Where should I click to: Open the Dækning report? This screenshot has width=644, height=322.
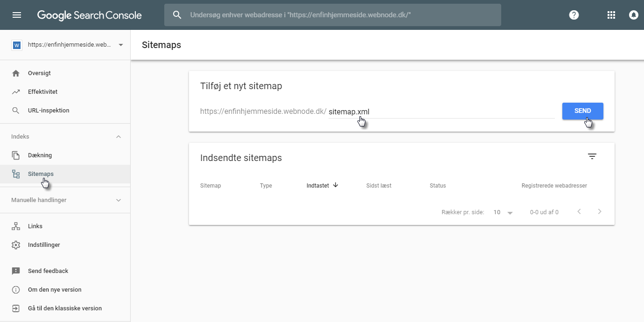coord(40,155)
